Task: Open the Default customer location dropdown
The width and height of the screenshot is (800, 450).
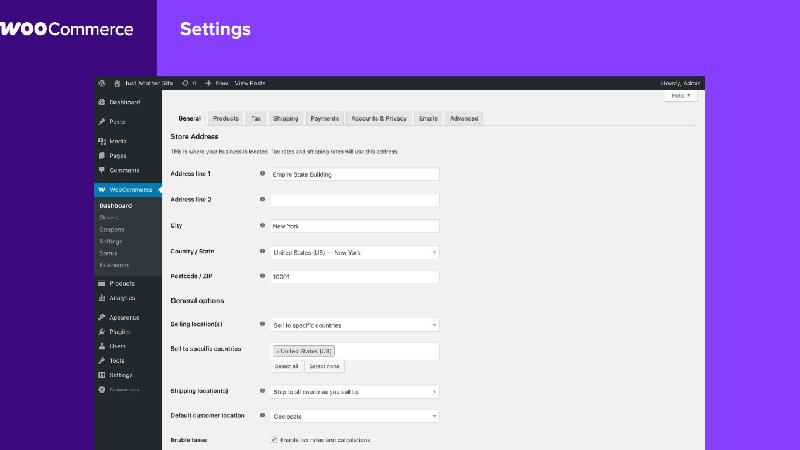Action: click(355, 416)
